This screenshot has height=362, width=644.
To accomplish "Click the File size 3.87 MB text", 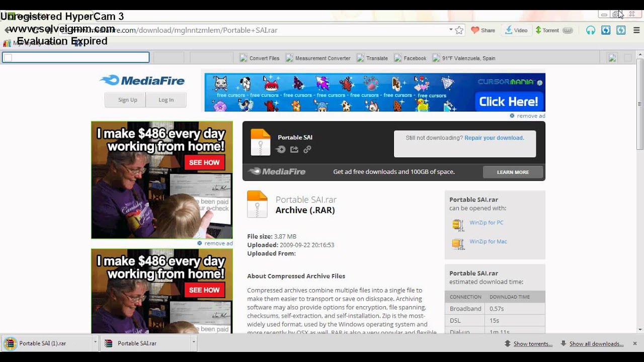I will coord(272,236).
